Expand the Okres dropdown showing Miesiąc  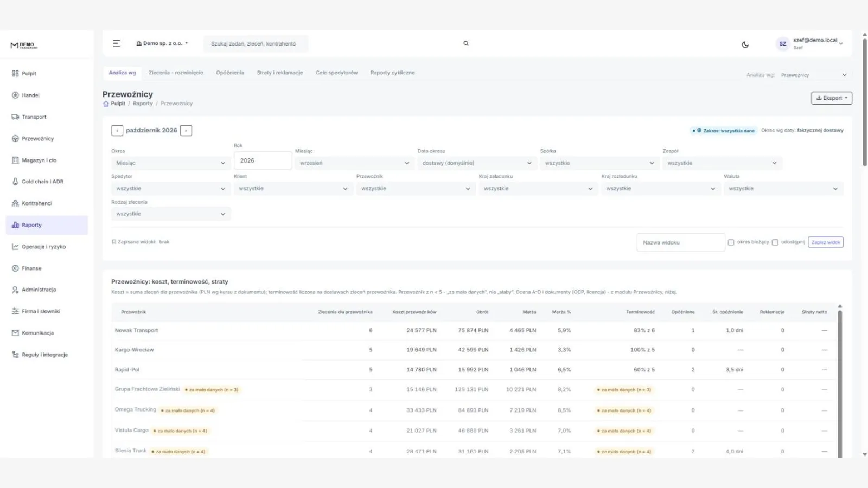[171, 163]
